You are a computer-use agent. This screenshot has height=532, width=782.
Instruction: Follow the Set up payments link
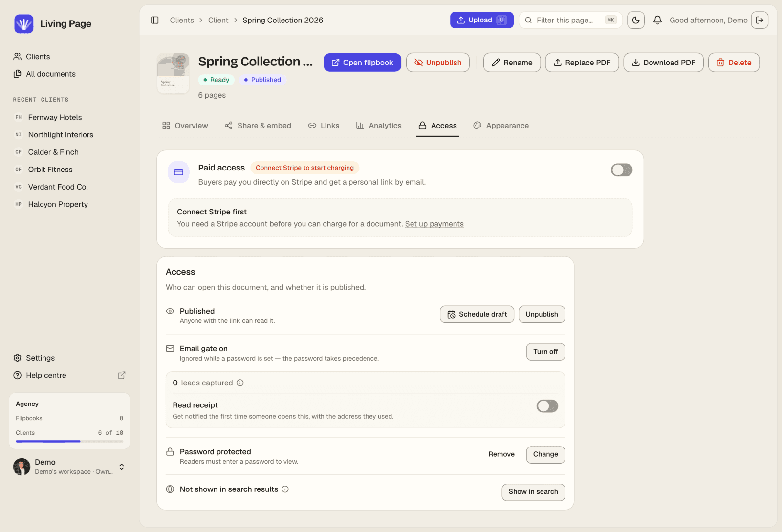(434, 224)
